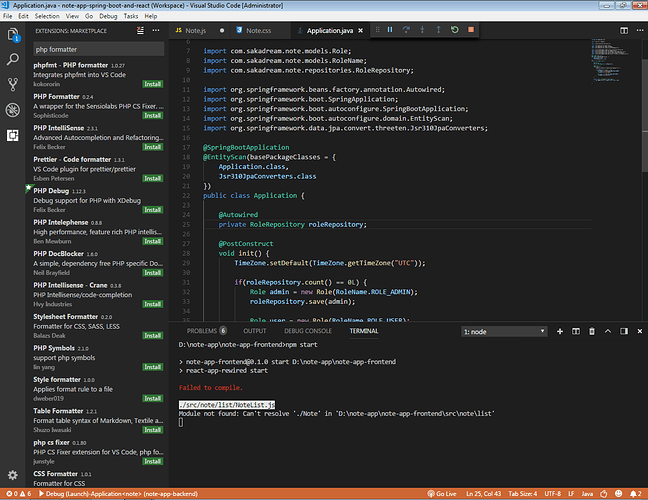Open the Explorer view in activity bar
Screen dimensions: 648x500
(x=13, y=35)
